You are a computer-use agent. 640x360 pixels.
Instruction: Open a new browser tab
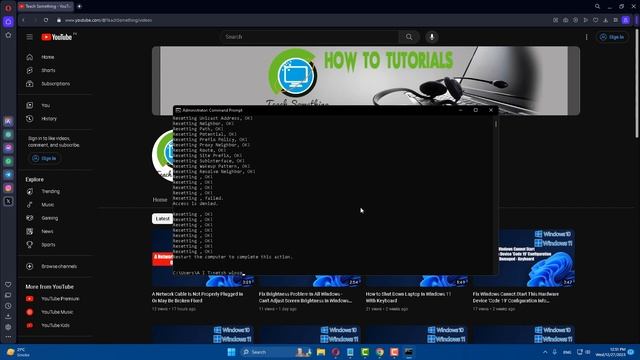(79, 6)
